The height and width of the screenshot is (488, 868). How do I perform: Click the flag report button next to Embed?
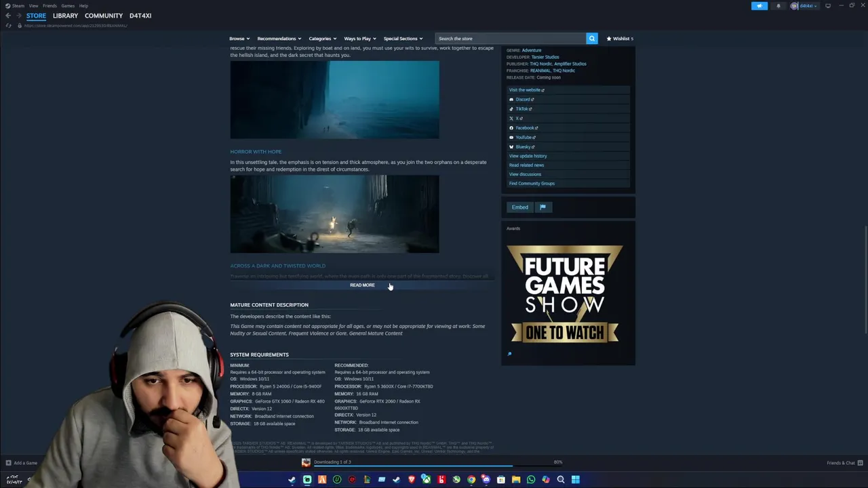pyautogui.click(x=542, y=207)
